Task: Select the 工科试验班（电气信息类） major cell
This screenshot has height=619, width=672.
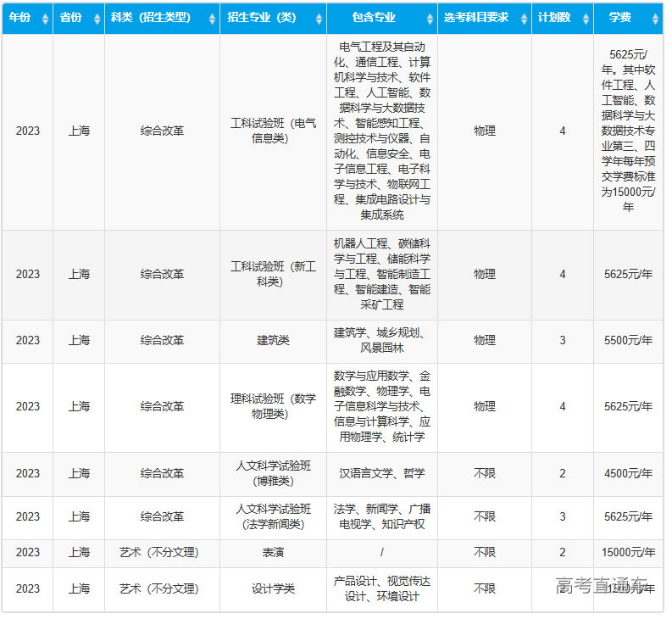Action: click(273, 131)
